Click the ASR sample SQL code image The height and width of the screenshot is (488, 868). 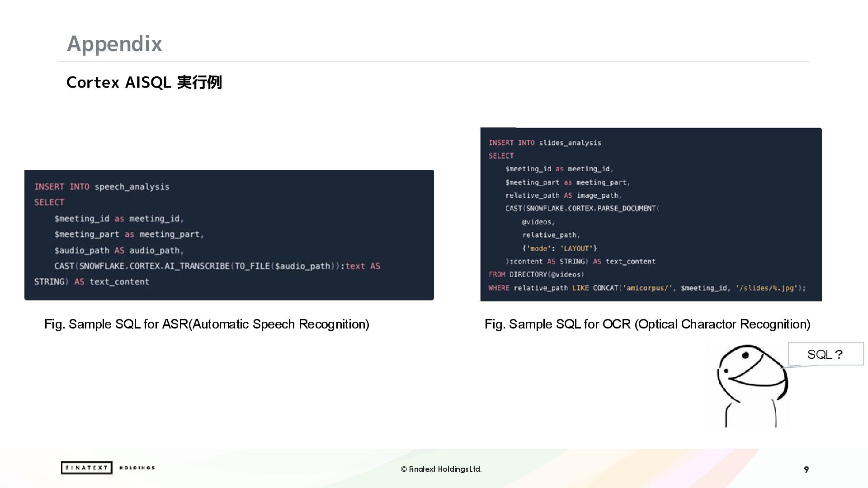click(x=229, y=235)
